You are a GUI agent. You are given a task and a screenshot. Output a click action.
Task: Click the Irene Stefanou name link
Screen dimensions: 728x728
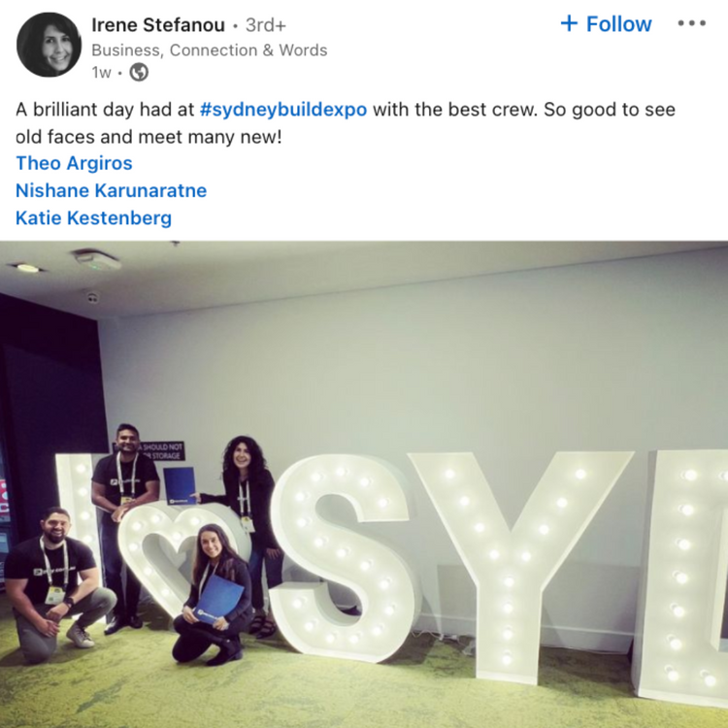tap(158, 25)
